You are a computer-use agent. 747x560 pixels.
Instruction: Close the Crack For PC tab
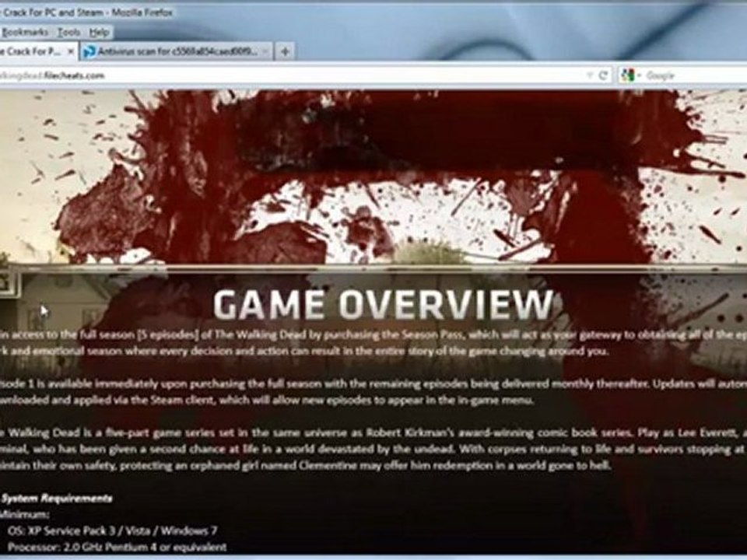coord(71,51)
